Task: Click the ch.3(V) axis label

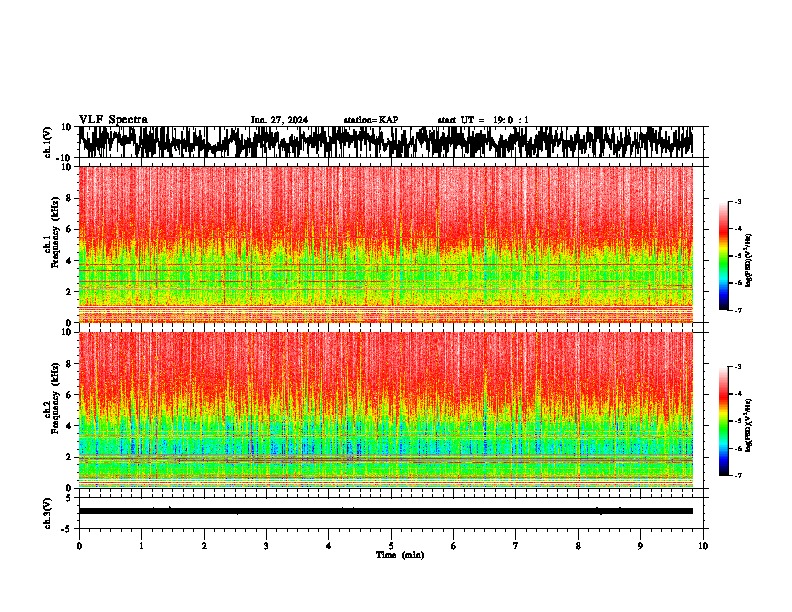Action: click(48, 513)
